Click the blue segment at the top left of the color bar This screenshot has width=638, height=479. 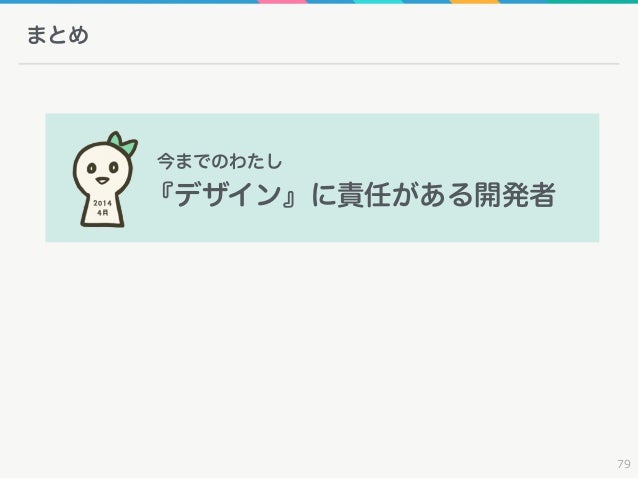[x=129, y=2]
